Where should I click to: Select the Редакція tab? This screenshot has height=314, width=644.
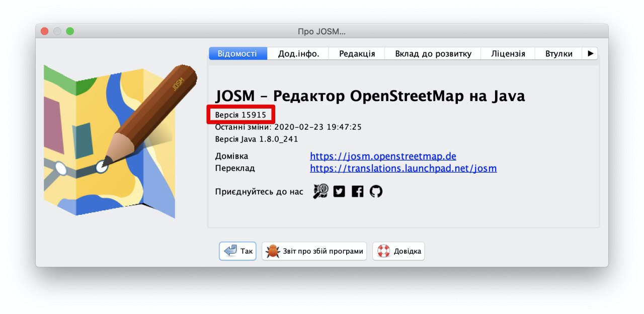[x=357, y=54]
